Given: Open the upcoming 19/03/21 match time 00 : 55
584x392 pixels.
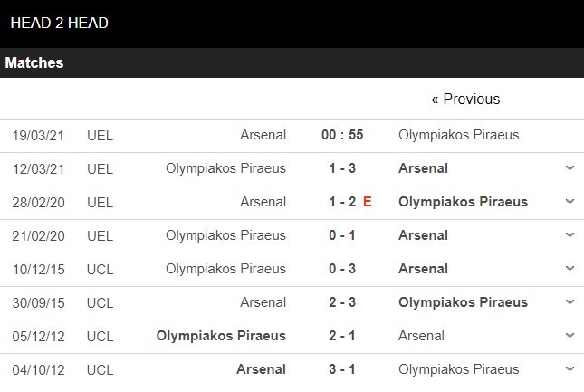Looking at the screenshot, I should [x=342, y=135].
